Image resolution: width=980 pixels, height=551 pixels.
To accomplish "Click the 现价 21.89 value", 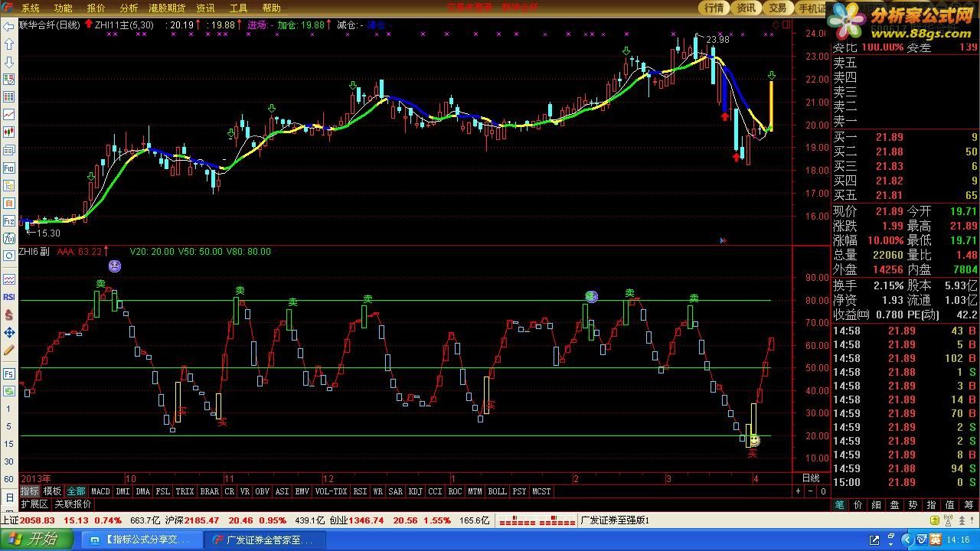I will [890, 211].
